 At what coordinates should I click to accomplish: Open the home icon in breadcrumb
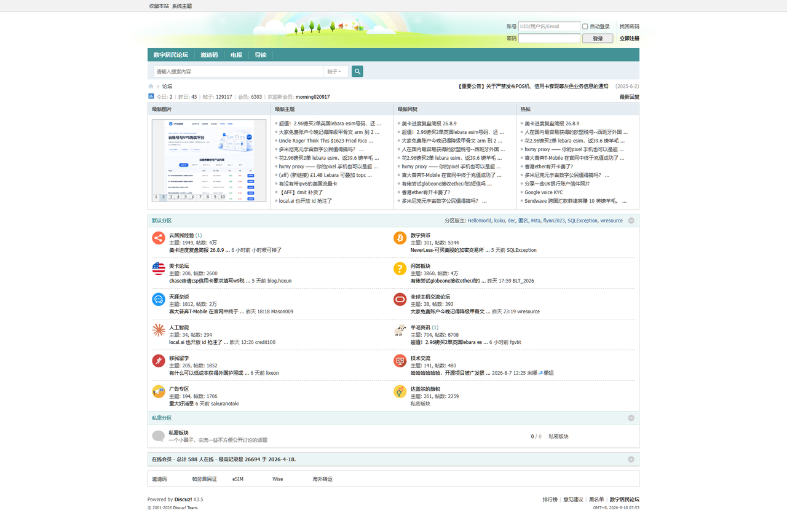[x=151, y=87]
